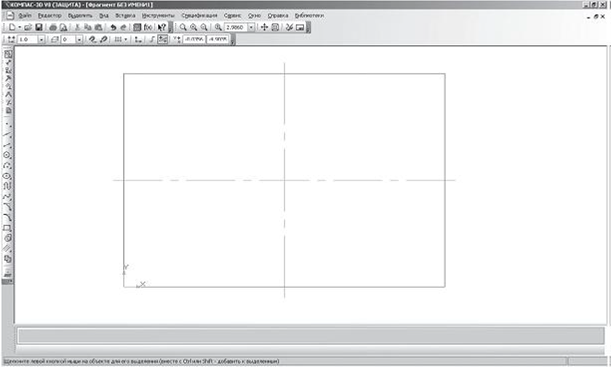The width and height of the screenshot is (611, 367).
Task: Redo the undone action
Action: point(123,27)
